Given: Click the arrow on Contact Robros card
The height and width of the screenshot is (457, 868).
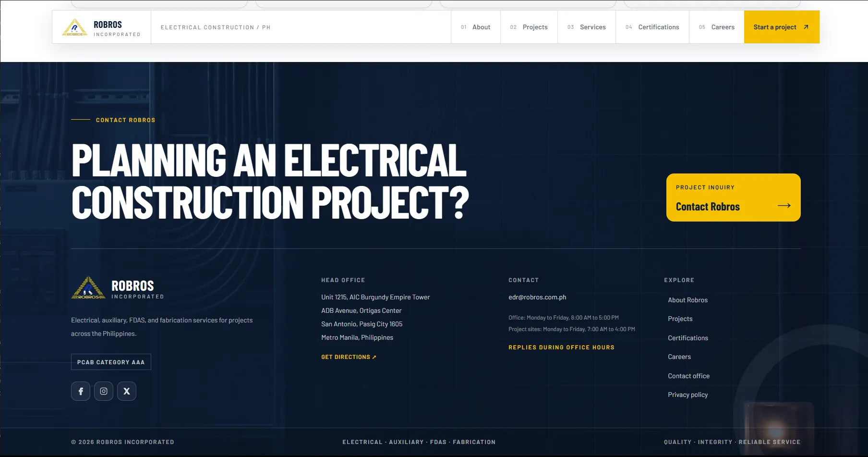Looking at the screenshot, I should tap(784, 206).
